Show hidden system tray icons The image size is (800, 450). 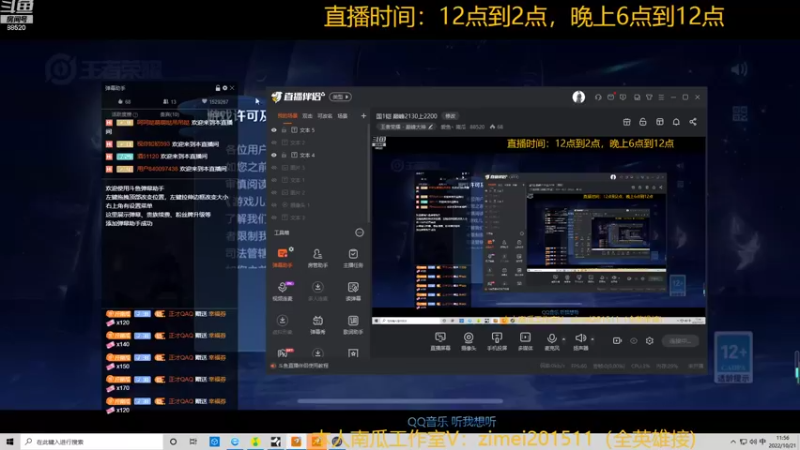(733, 442)
